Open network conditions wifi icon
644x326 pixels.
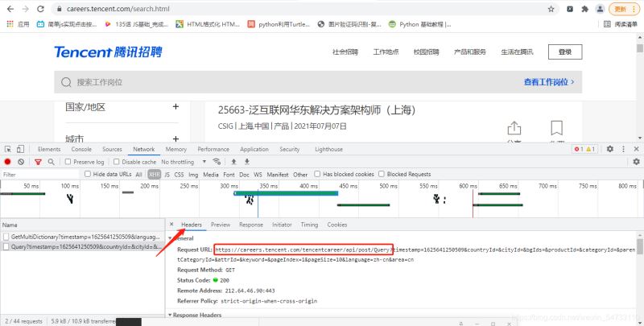pos(217,161)
